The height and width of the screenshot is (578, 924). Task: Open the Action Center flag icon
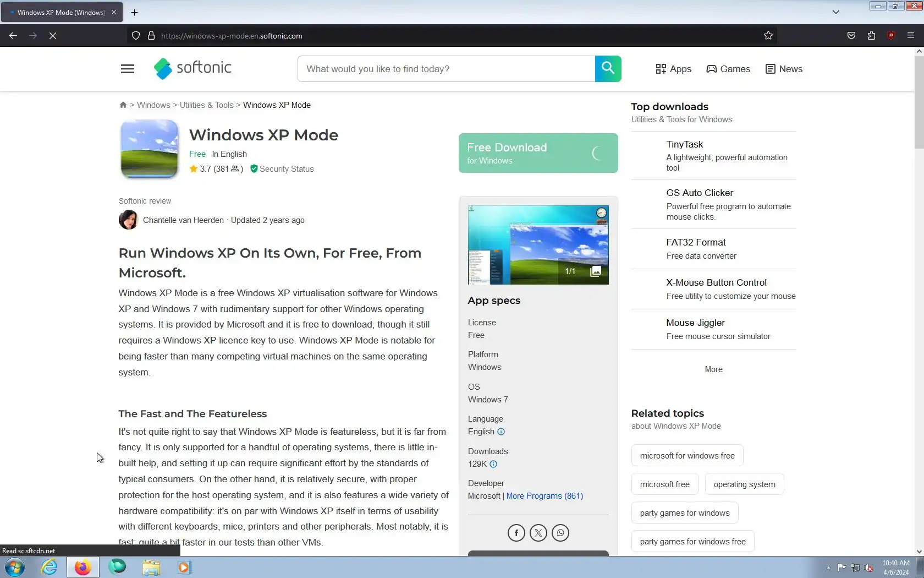point(842,568)
